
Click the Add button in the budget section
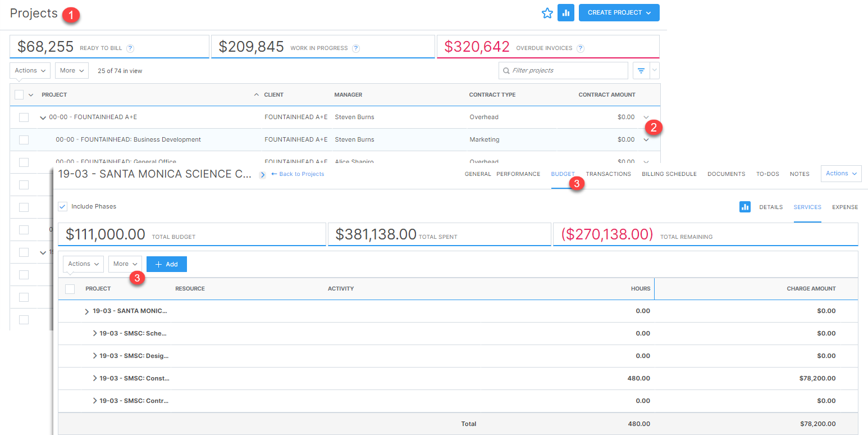pyautogui.click(x=166, y=264)
